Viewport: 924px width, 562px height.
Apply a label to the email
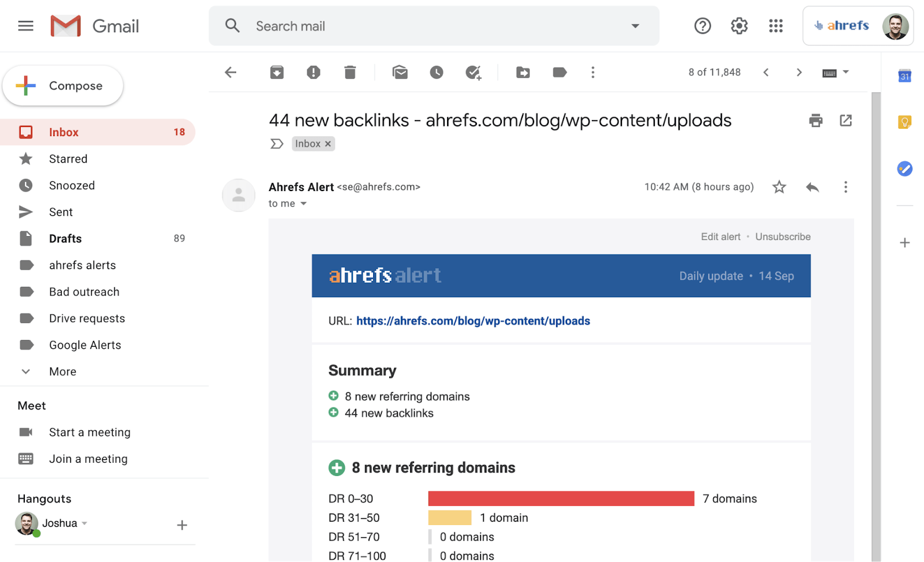pos(559,72)
